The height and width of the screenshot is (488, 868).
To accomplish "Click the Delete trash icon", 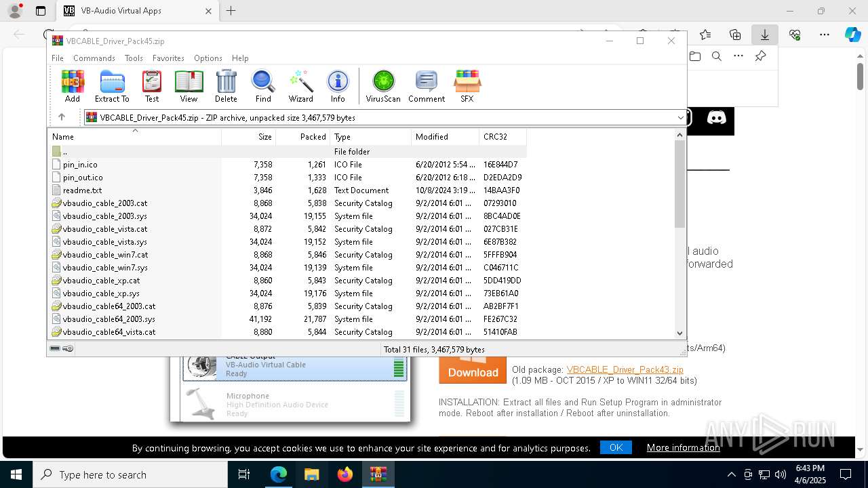I will (x=226, y=85).
